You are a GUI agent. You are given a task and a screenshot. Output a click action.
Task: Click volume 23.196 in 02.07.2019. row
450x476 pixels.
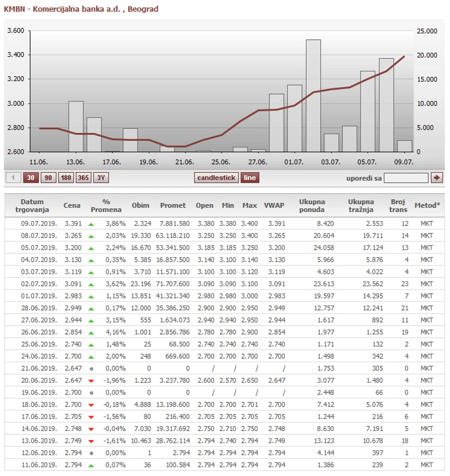(x=141, y=284)
